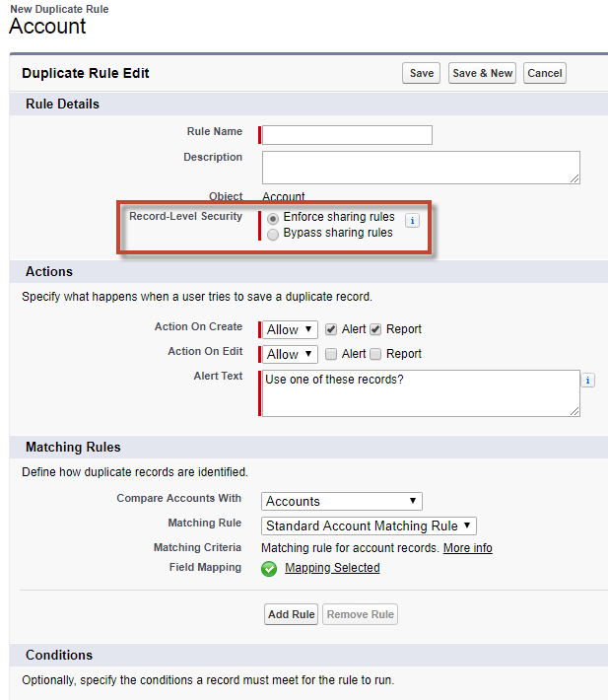Screen dimensions: 608x700
Task: Enable Alert checkbox for Action On Edit
Action: tap(331, 354)
